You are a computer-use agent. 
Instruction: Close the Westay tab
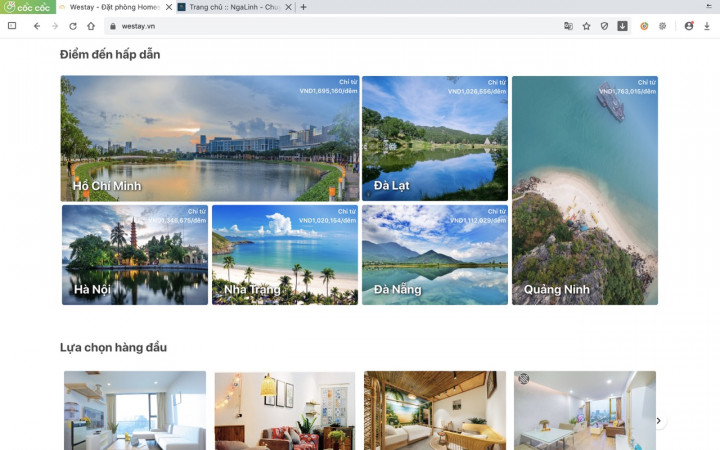169,7
